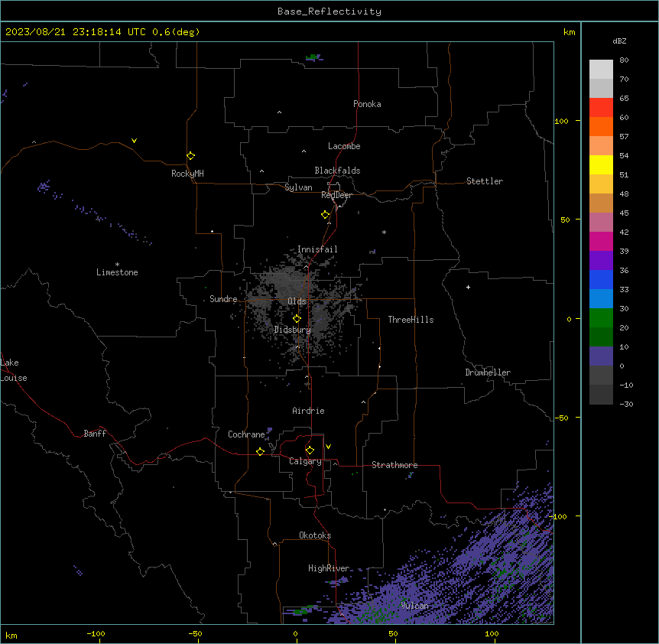
Task: Select the orange 60 dBZ legend swatch
Action: click(601, 126)
